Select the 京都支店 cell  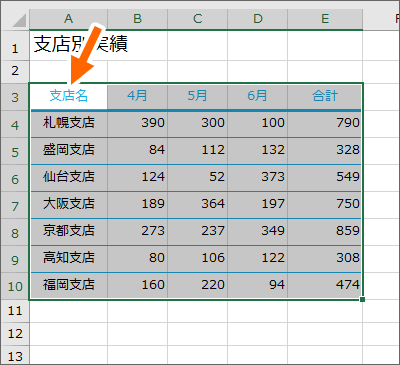tap(68, 232)
